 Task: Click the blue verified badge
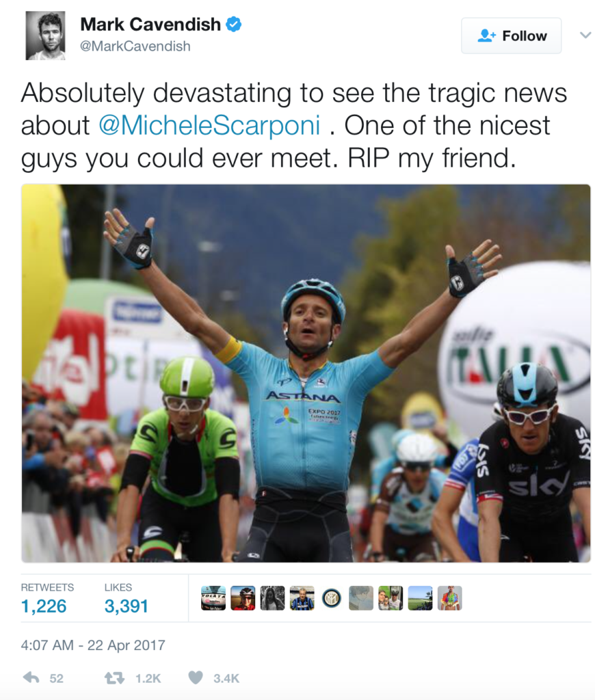click(234, 24)
